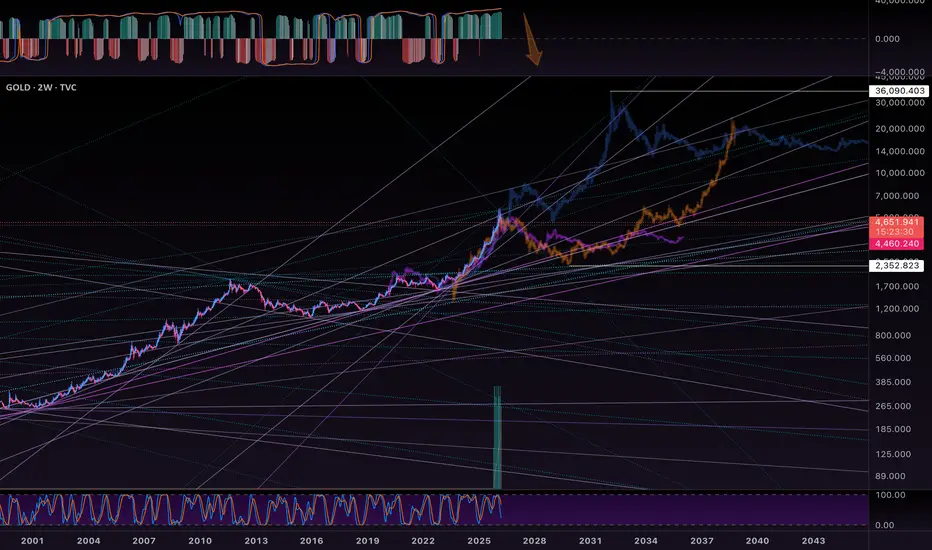Click the 125.000 price axis tick
932x550 pixels.
[x=893, y=454]
